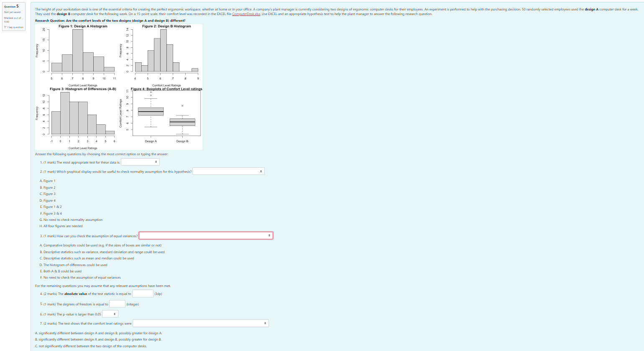The height and width of the screenshot is (351, 644).
Task: Click option text 'C. Figure 3'
Action: point(47,194)
